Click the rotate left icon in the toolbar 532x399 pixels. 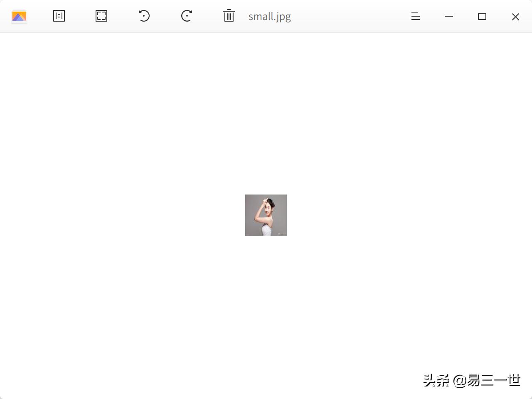coord(144,16)
